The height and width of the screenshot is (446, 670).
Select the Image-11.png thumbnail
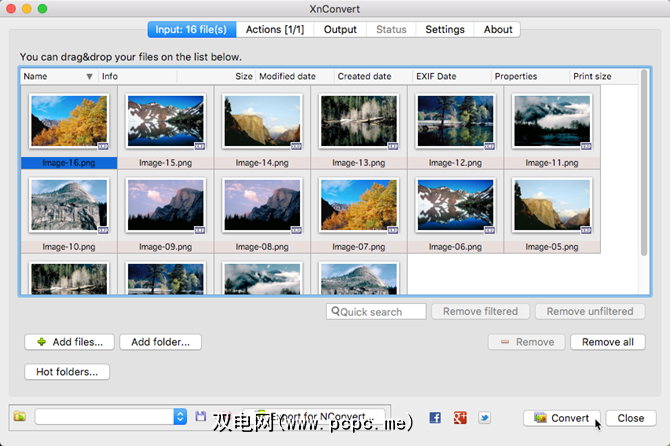[552, 121]
